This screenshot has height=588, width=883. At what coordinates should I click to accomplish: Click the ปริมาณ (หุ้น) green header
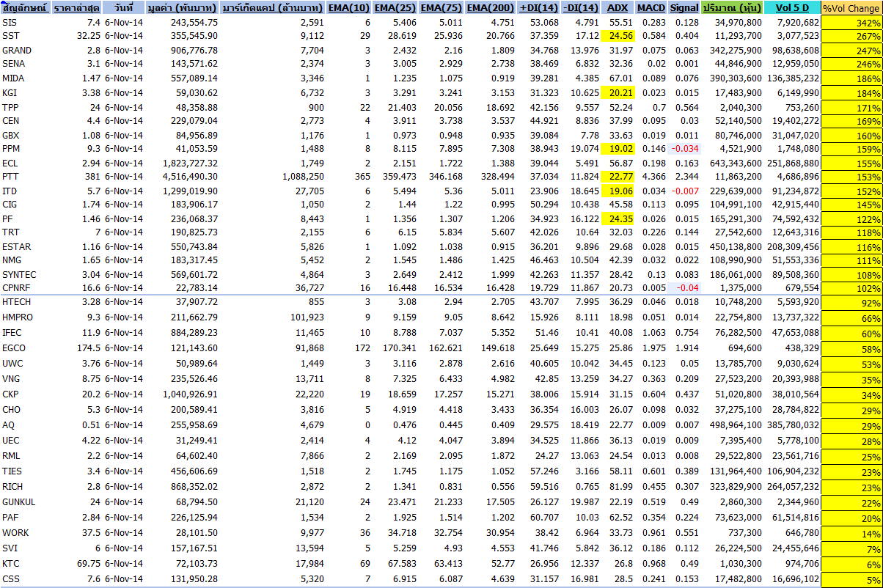[x=732, y=8]
